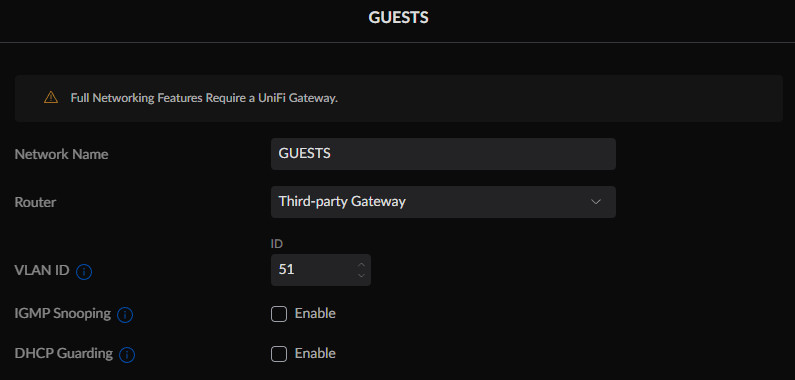795x380 pixels.
Task: Click the DHCP Guarding label text
Action: (64, 353)
